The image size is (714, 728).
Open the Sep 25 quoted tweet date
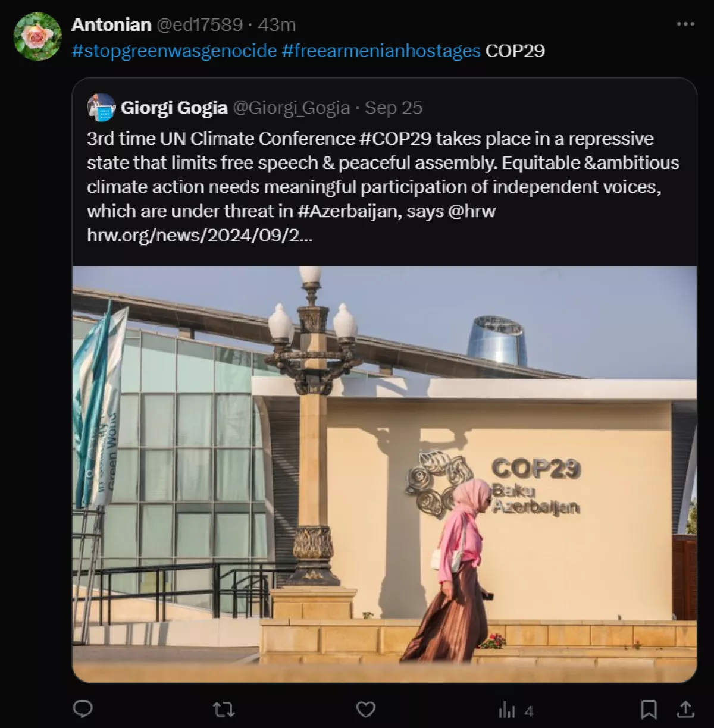coord(393,108)
